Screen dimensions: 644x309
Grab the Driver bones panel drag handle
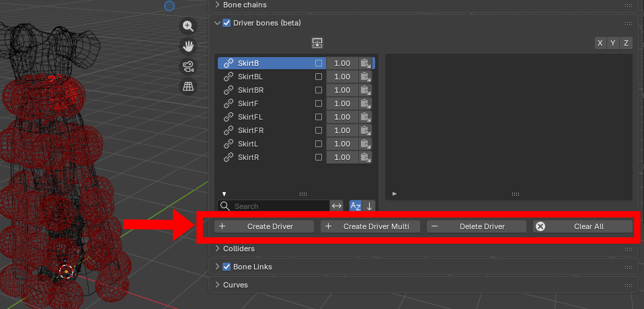pyautogui.click(x=629, y=24)
